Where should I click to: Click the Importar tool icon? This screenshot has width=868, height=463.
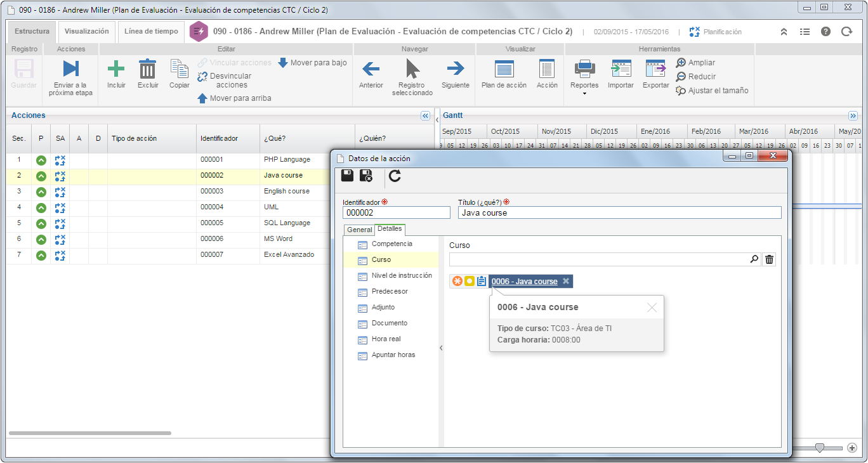coord(621,68)
